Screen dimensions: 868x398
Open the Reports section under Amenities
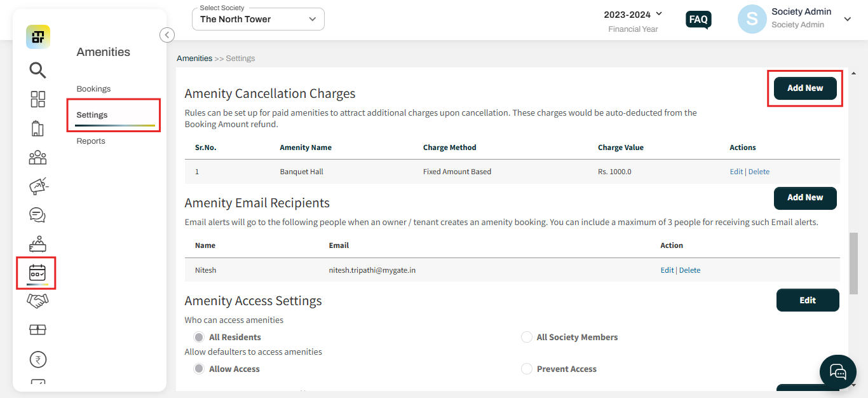[90, 141]
